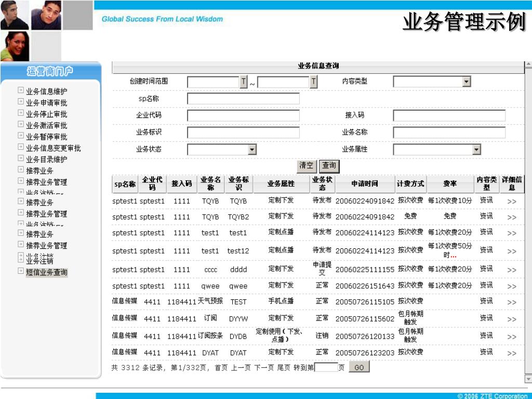532x399 pixels.
Task: Click the 20060225111155 time cell
Action: (365, 270)
